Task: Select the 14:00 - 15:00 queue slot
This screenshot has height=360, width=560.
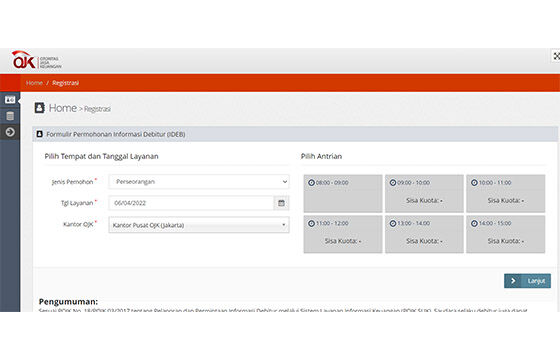Action: [x=506, y=234]
